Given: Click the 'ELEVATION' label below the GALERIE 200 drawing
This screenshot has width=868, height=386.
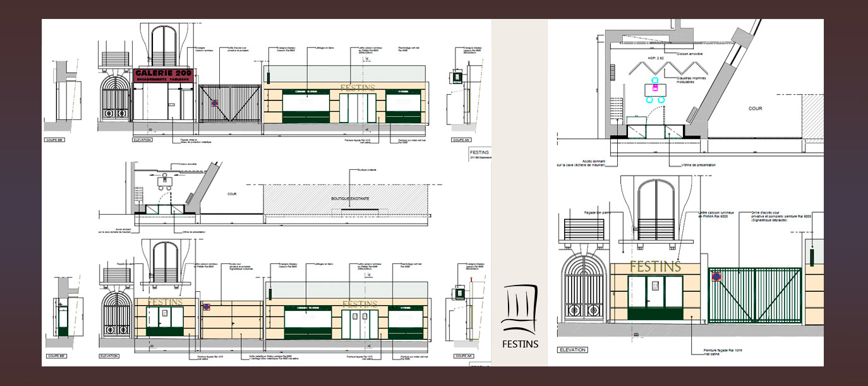Looking at the screenshot, I should [x=143, y=140].
